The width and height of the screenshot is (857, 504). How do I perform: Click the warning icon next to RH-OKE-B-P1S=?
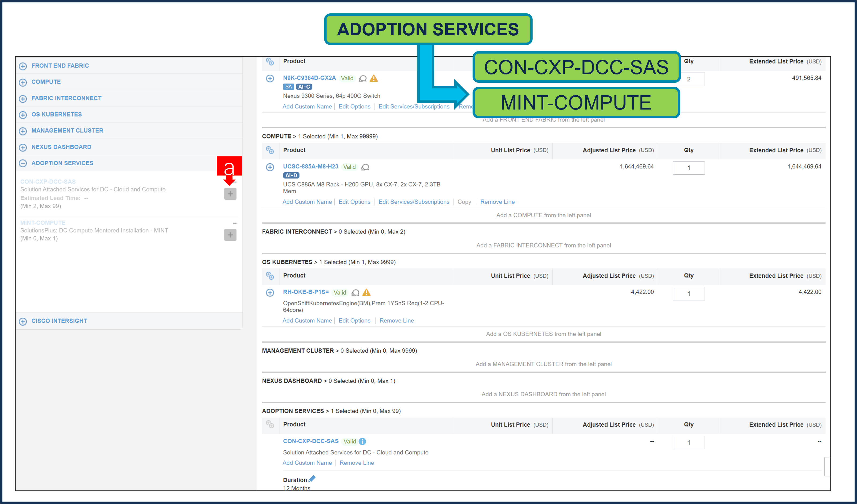tap(366, 292)
